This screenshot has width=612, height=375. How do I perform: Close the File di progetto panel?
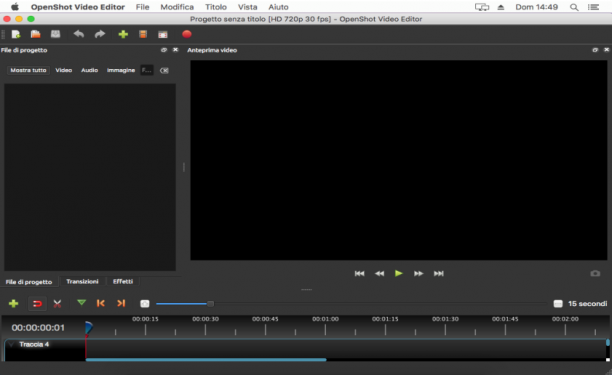click(175, 50)
